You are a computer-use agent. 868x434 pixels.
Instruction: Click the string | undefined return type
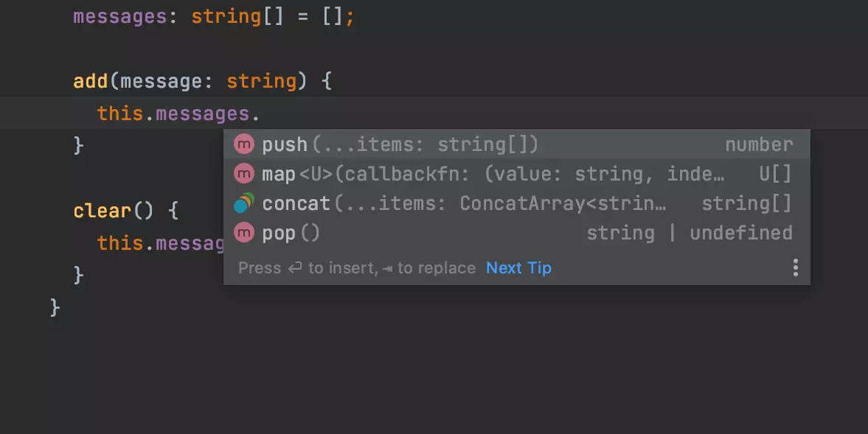click(690, 233)
